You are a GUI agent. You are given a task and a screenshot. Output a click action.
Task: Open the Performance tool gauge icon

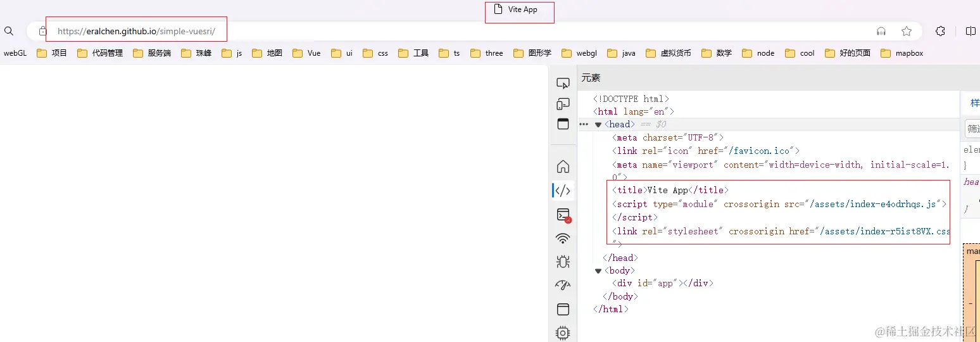click(x=563, y=286)
